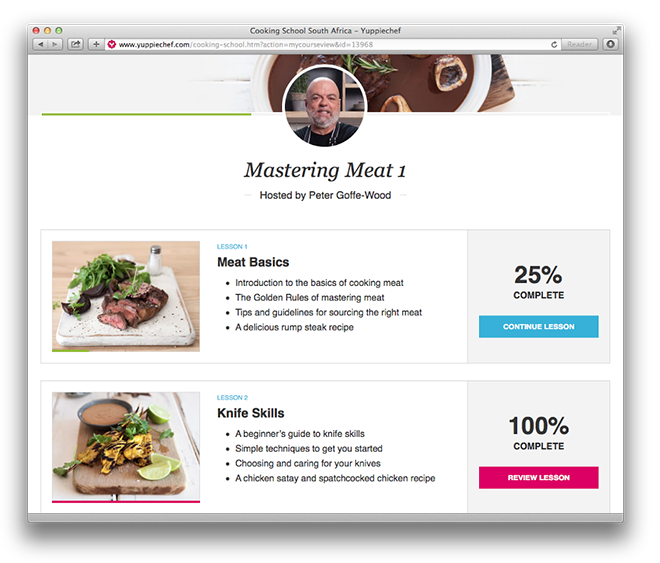This screenshot has height=563, width=660.
Task: Open the downloads icon in toolbar
Action: pos(610,44)
